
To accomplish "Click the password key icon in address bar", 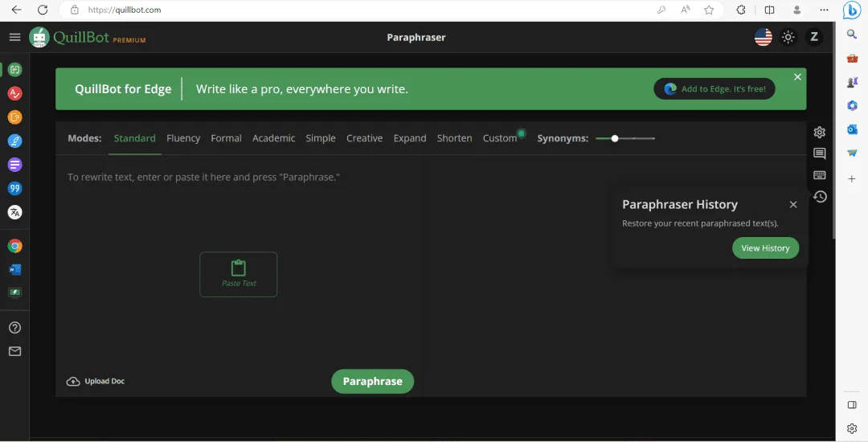I will [x=661, y=10].
